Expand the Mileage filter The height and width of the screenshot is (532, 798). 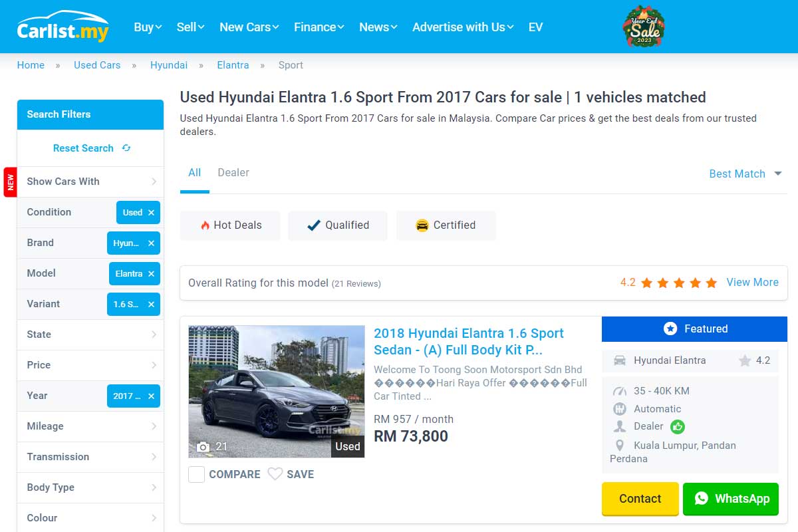90,426
